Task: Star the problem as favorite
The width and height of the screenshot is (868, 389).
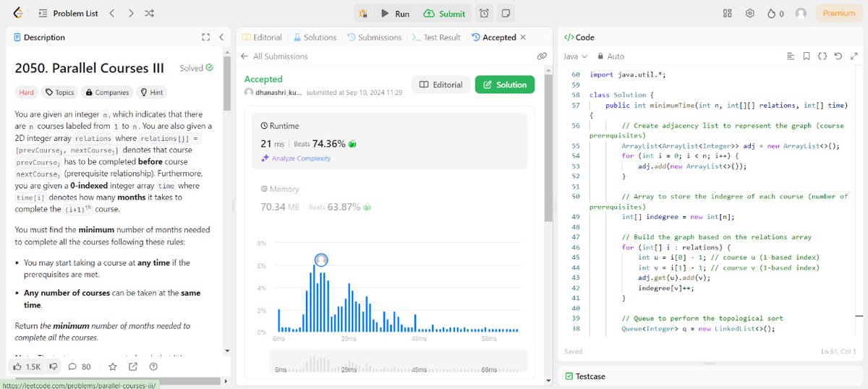Action: tap(112, 367)
